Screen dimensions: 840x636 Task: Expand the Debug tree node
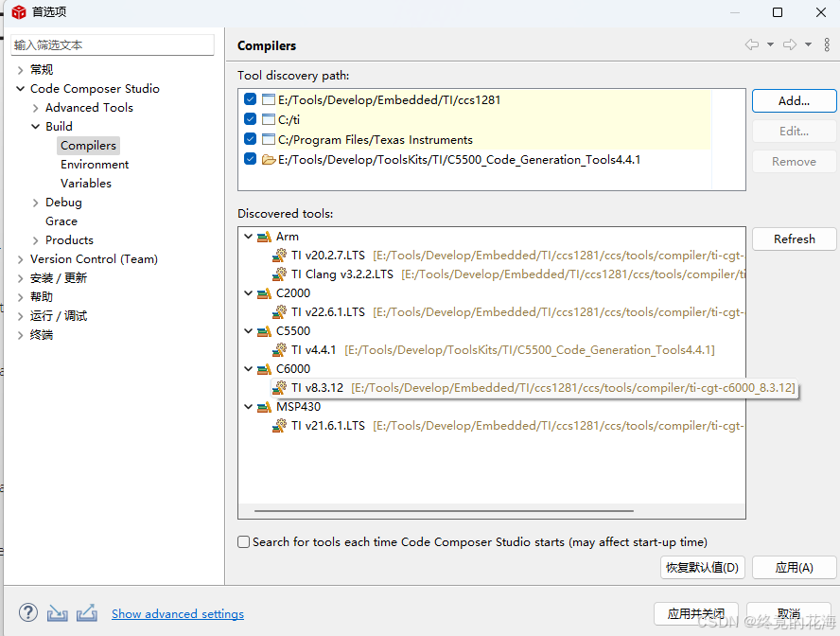coord(35,203)
